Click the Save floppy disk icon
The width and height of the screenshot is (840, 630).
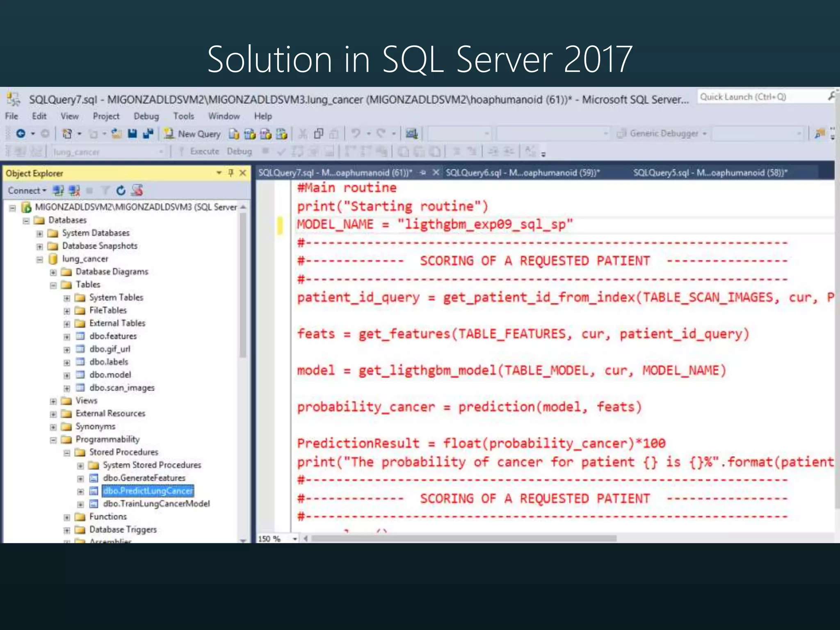(x=132, y=134)
